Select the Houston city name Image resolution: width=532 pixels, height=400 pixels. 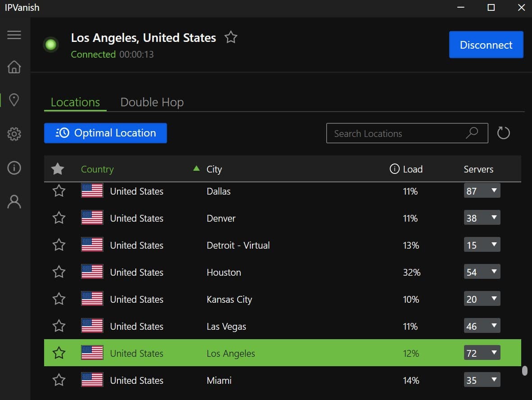coord(224,273)
